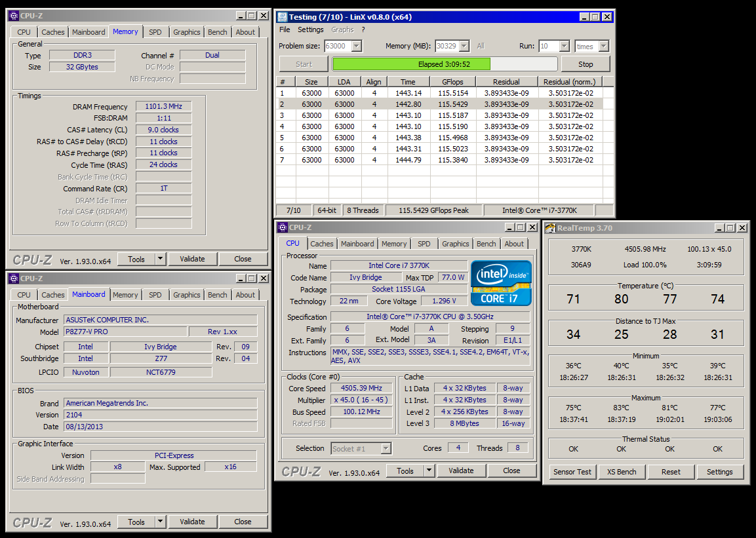The image size is (756, 538).
Task: Select LinX result row 7 time 1444.79
Action: tap(408, 160)
